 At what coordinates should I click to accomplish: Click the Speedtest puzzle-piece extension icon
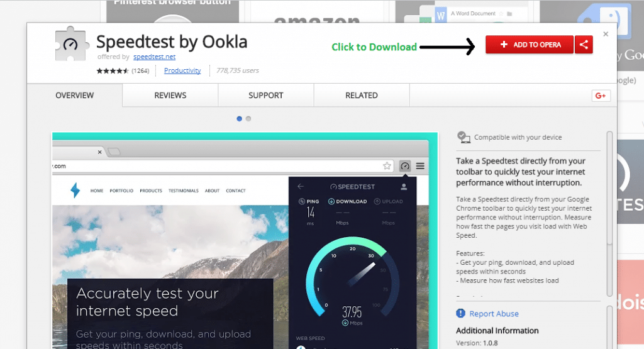72,43
